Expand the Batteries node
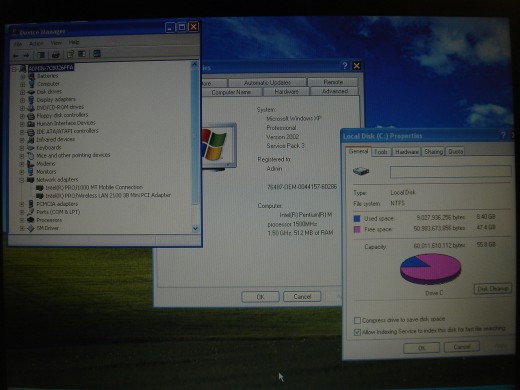Viewport: 520px width, 390px height. tap(22, 76)
